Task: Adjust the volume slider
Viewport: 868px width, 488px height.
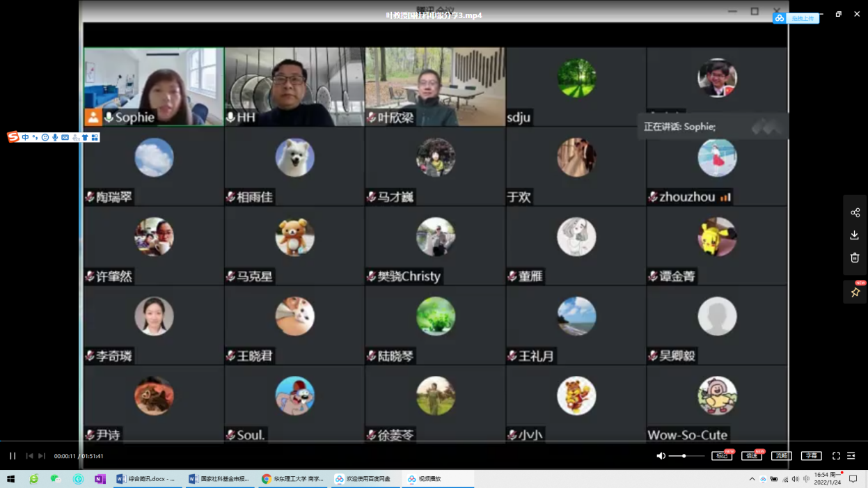Action: (x=685, y=456)
